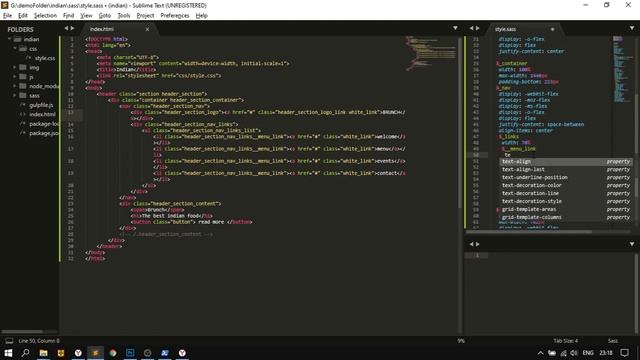The width and height of the screenshot is (640, 360).
Task: Switch to Sublime Text taskbar icon
Action: point(95,353)
